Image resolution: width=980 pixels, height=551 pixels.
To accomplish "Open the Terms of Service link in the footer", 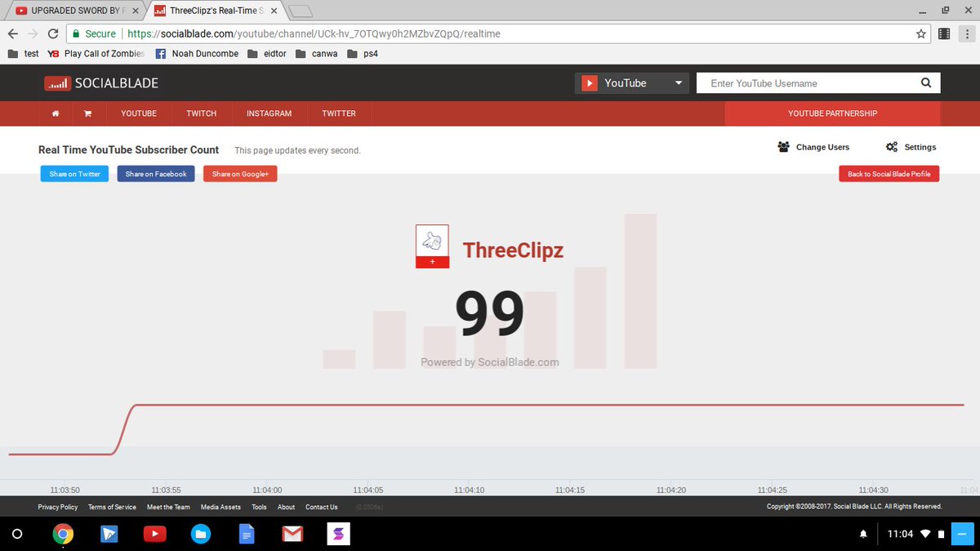I will coord(112,506).
